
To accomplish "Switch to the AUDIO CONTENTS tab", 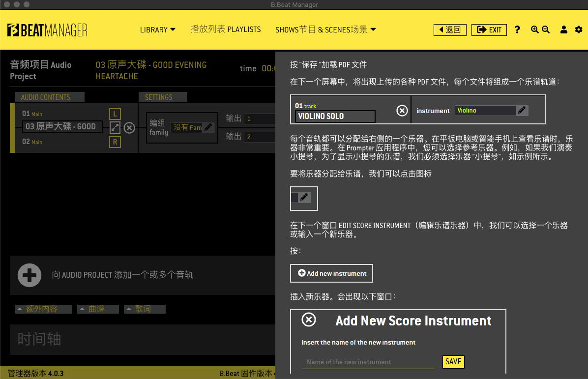I will click(50, 97).
